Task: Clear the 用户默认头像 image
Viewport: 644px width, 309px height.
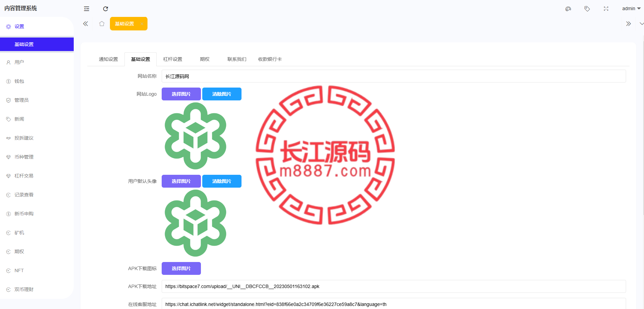Action: 222,181
